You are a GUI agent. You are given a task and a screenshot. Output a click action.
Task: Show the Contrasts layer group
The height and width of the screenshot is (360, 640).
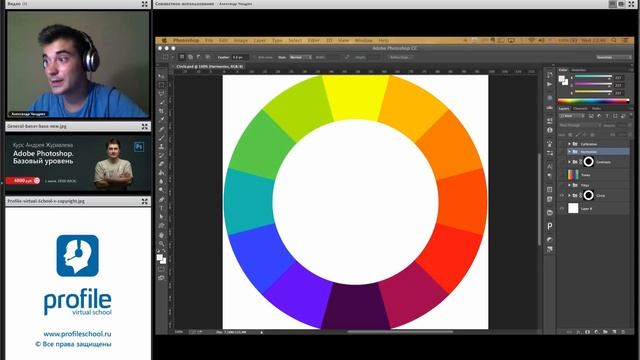(x=562, y=162)
